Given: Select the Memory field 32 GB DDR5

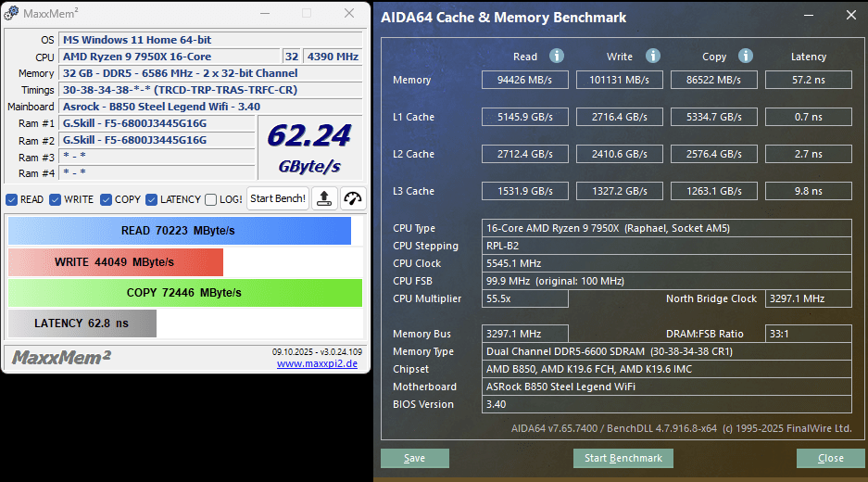Looking at the screenshot, I should click(210, 73).
